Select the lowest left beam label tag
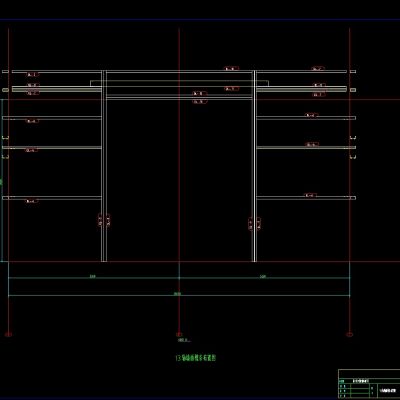The height and width of the screenshot is (400, 400). [x=32, y=201]
